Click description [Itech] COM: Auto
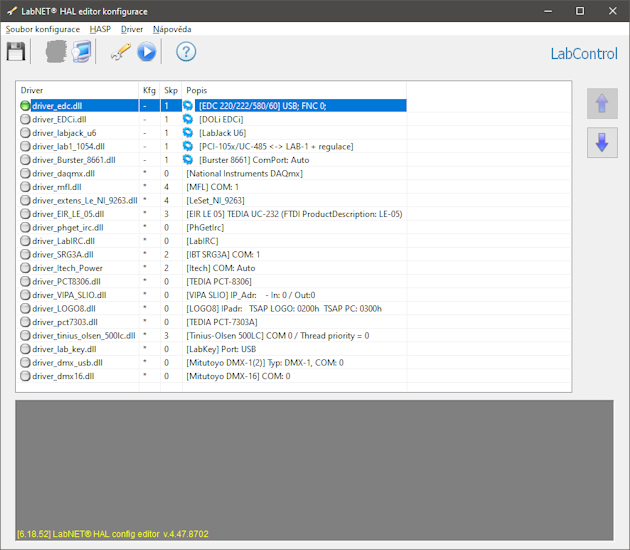 pos(221,268)
